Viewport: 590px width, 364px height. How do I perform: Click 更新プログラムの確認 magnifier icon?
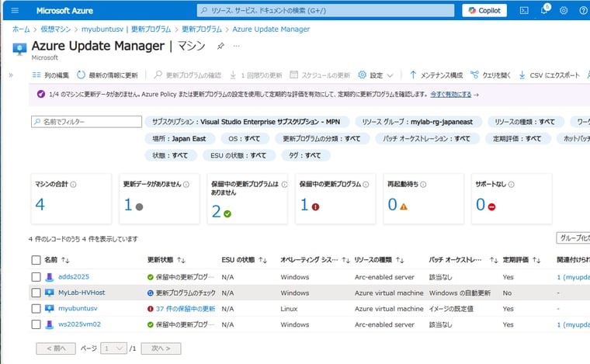click(x=158, y=75)
